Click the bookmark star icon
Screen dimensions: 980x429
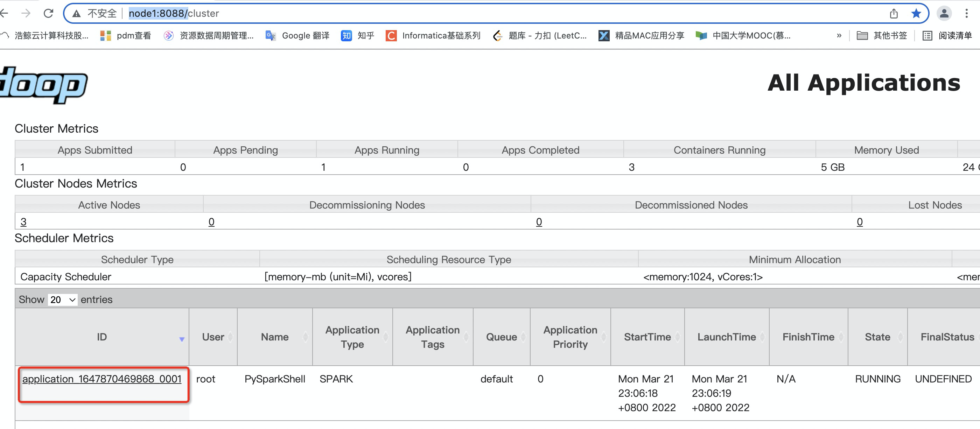pos(916,14)
